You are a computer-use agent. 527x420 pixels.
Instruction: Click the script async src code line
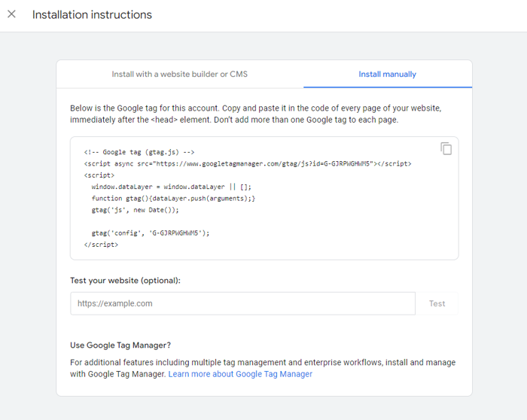247,163
